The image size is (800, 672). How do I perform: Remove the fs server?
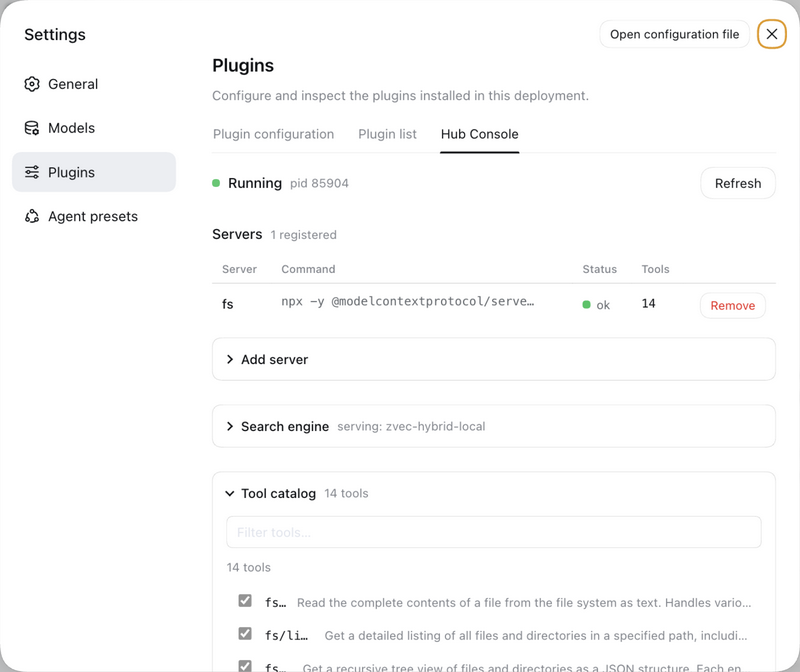[x=733, y=306]
